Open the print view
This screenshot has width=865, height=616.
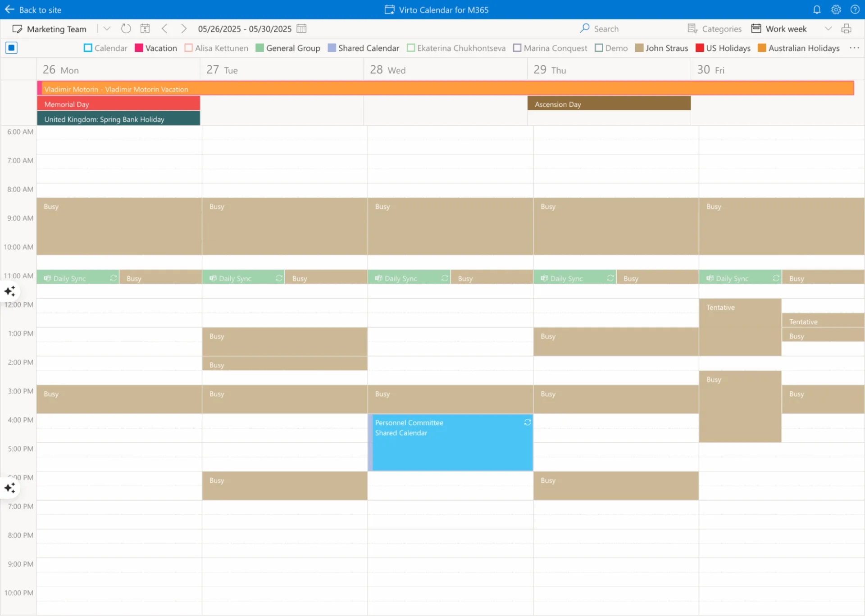[x=846, y=28]
